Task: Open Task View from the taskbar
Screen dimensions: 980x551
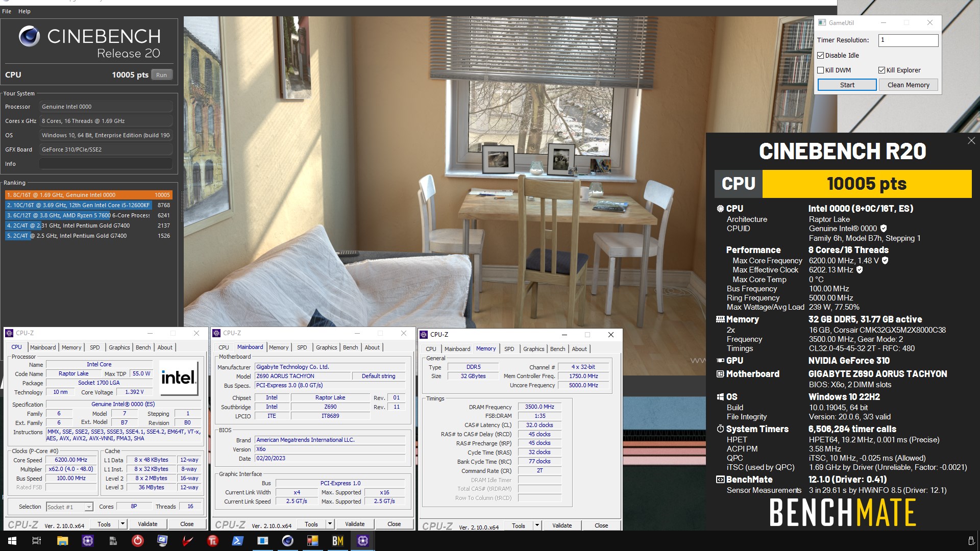Action: pyautogui.click(x=37, y=541)
